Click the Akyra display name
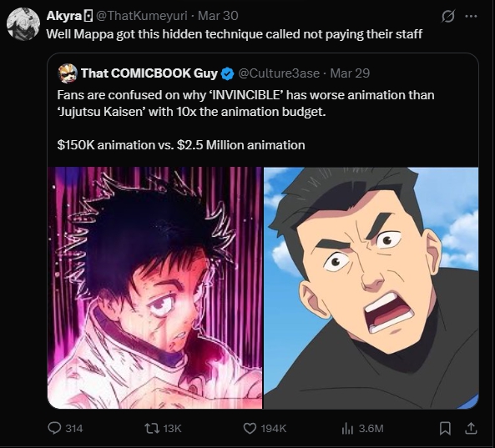Viewport: 495px width, 448px height. (x=64, y=16)
